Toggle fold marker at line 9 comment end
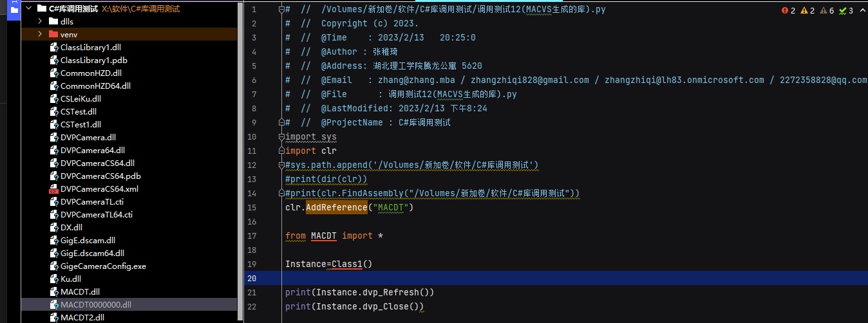Image resolution: width=868 pixels, height=323 pixels. coord(281,122)
